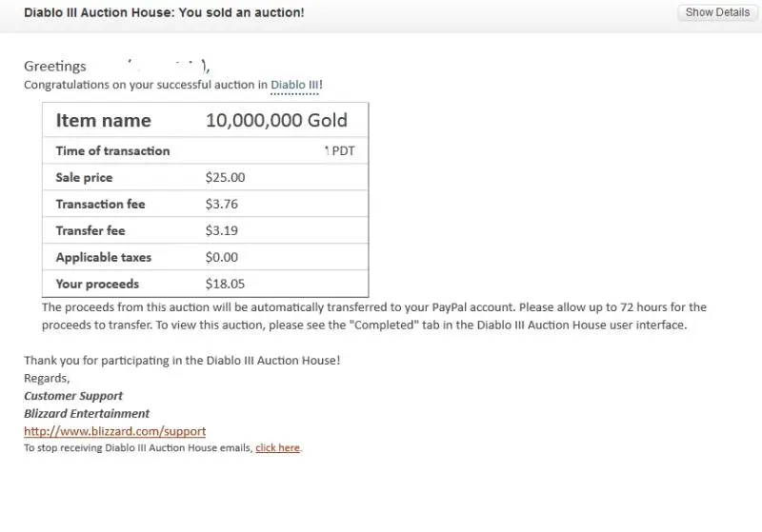Click the 'click here' unsubscribe link
Image resolution: width=762 pixels, height=532 pixels.
click(277, 447)
